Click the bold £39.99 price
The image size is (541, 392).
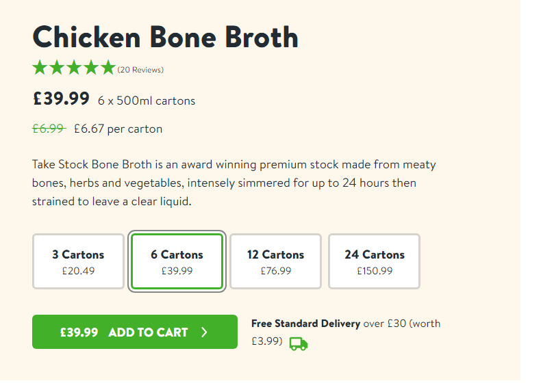[x=61, y=99]
